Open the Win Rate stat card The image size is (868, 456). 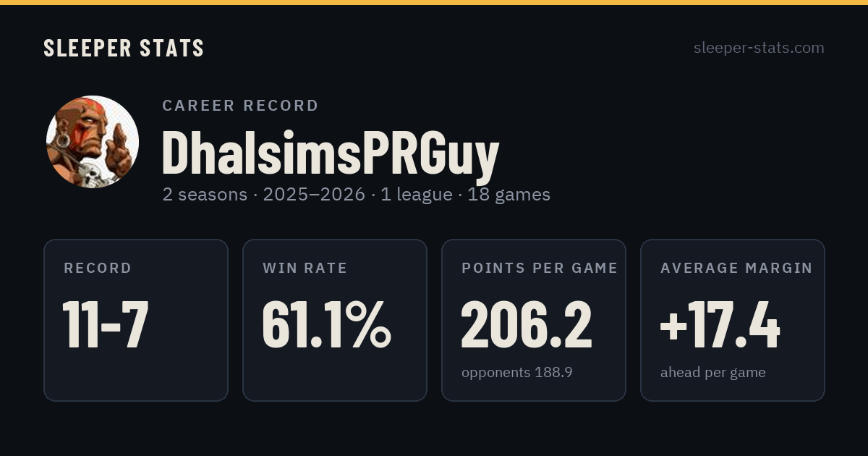(335, 320)
